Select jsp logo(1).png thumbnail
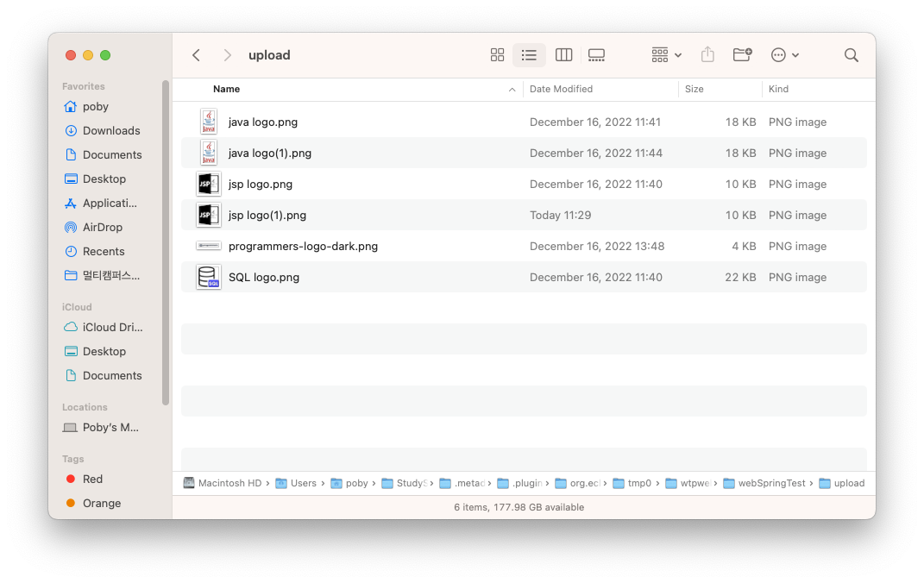Viewport: 924px width, 583px height. pos(209,216)
